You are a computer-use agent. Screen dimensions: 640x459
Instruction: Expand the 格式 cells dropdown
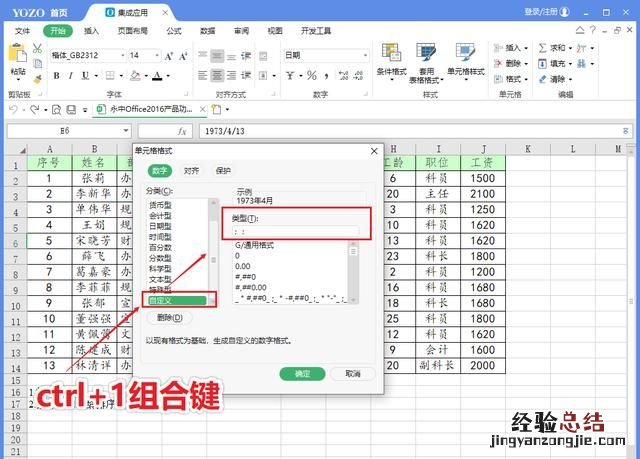click(x=526, y=79)
